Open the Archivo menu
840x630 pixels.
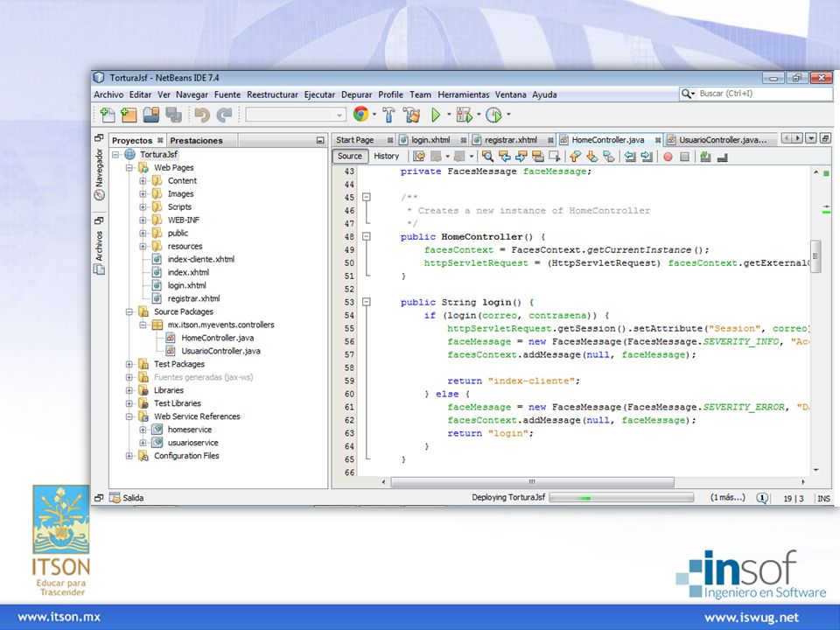108,94
